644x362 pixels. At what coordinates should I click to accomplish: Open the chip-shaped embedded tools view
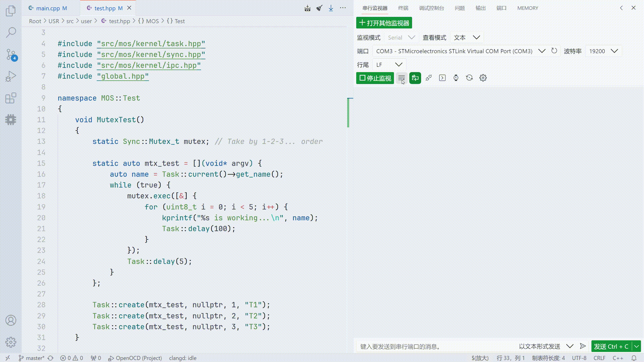point(11,120)
